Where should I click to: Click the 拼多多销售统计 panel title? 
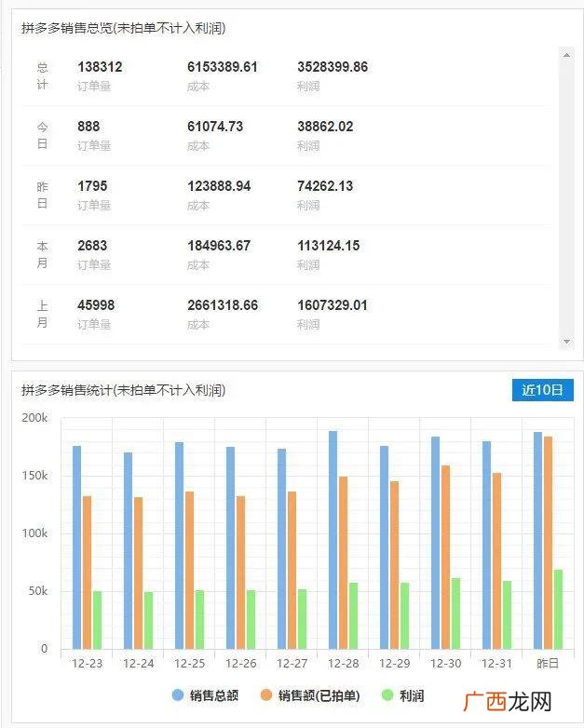click(123, 390)
